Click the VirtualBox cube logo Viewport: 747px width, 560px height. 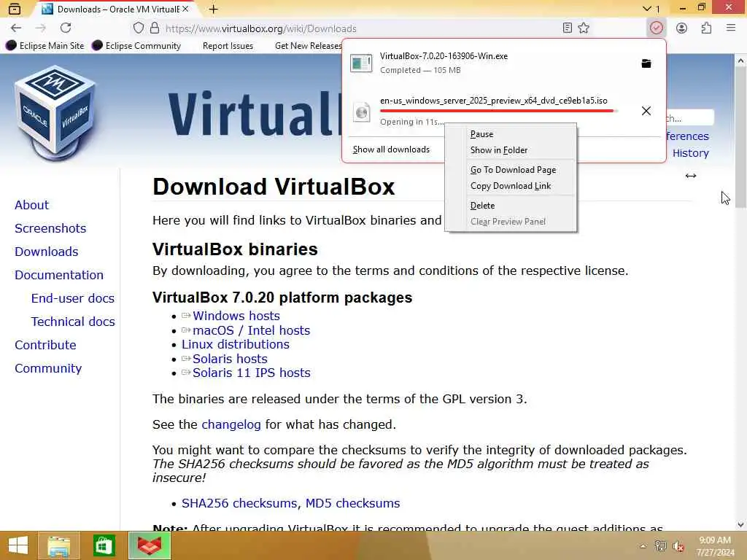(55, 113)
